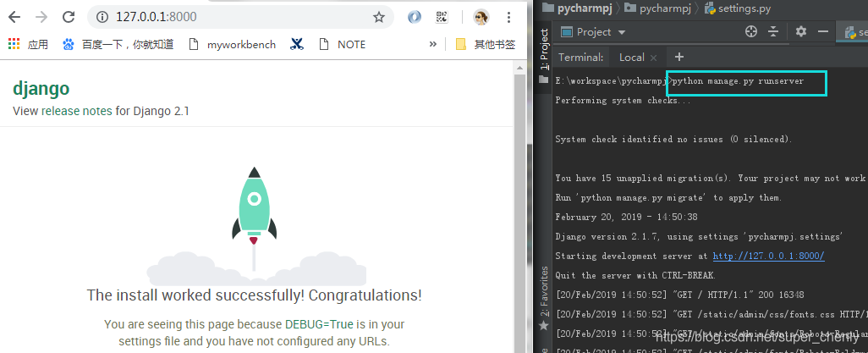Open the http://127.0.0.1:8000/ terminal link
Viewport: 868px width, 353px height.
coord(768,256)
